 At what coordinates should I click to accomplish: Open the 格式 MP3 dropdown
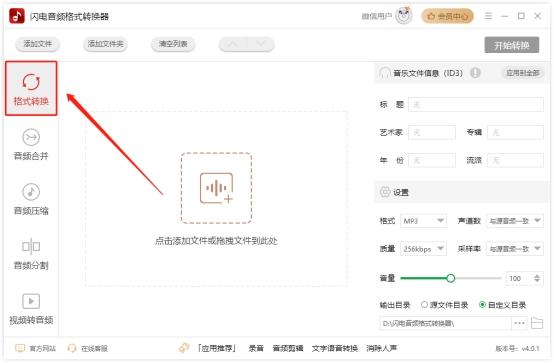point(423,221)
